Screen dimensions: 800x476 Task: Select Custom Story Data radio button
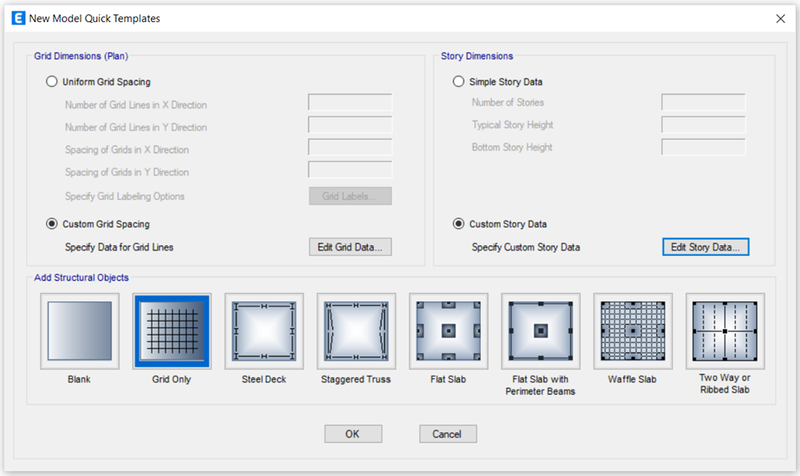[x=459, y=224]
